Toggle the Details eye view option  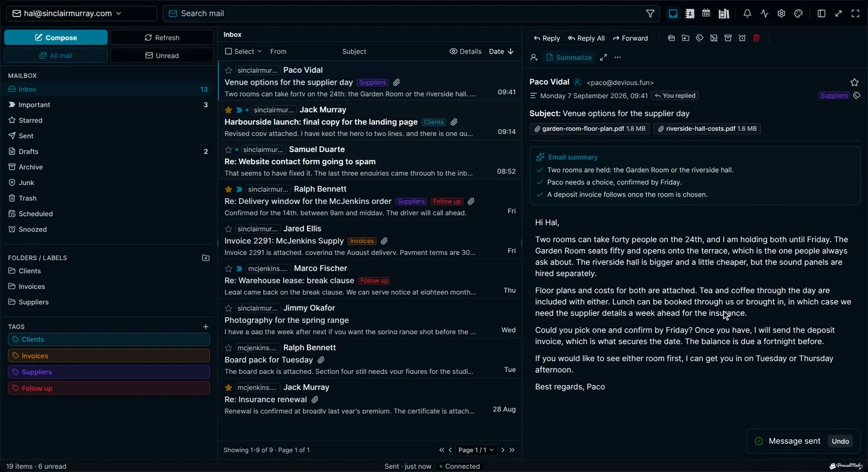coord(465,52)
